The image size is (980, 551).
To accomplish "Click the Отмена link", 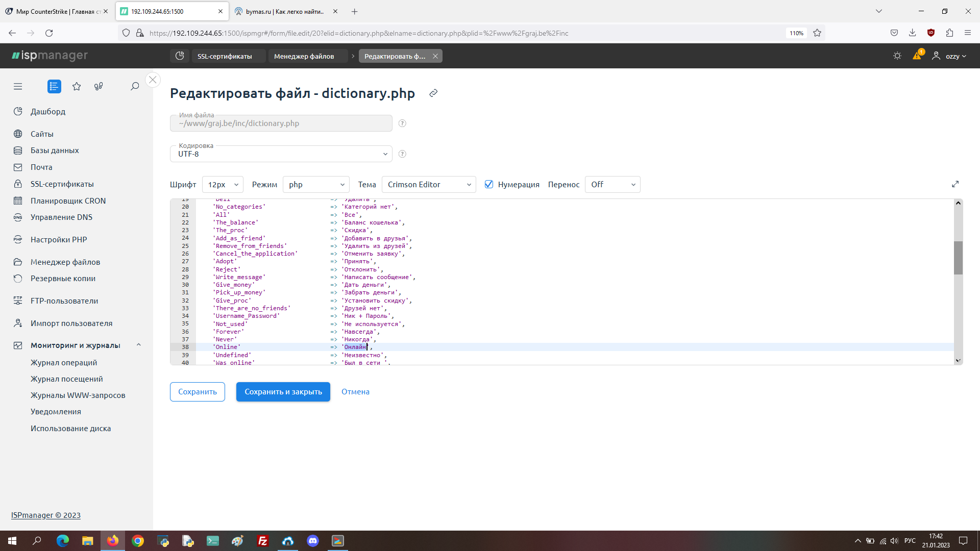I will tap(355, 392).
